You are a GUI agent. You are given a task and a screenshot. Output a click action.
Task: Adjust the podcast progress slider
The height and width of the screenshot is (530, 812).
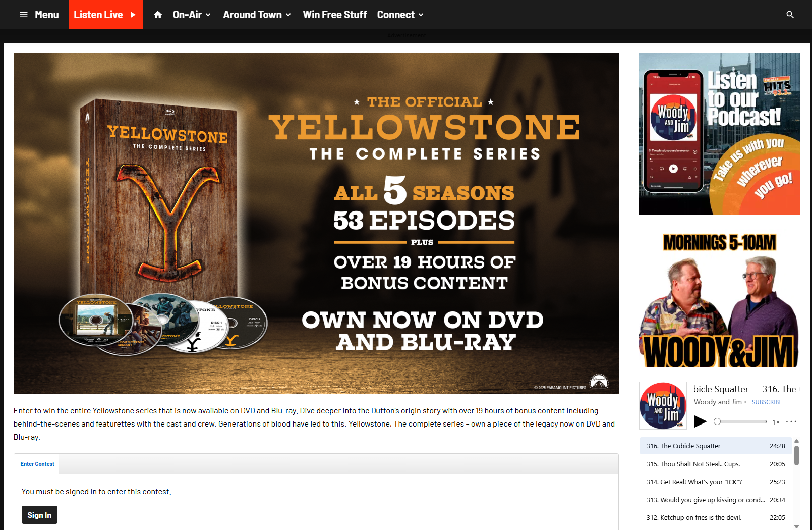740,421
